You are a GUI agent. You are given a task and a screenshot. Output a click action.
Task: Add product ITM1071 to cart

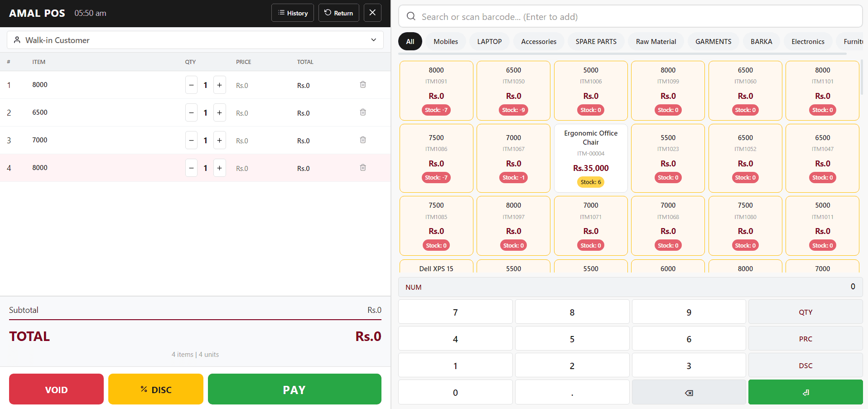click(x=591, y=226)
